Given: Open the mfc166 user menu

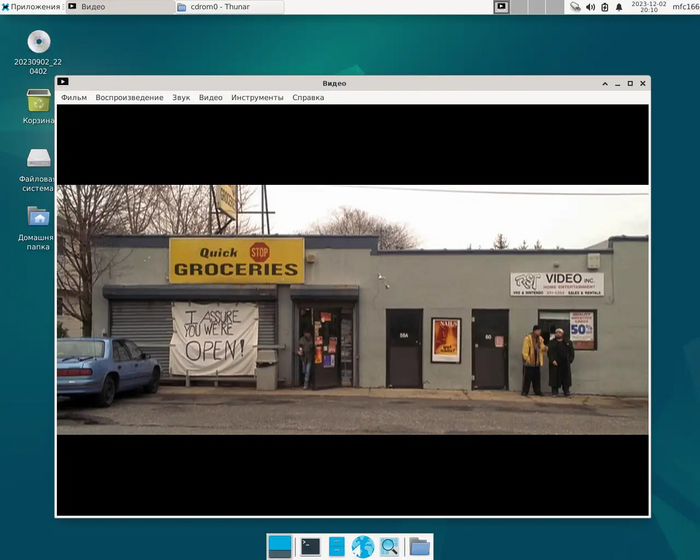Looking at the screenshot, I should 686,7.
